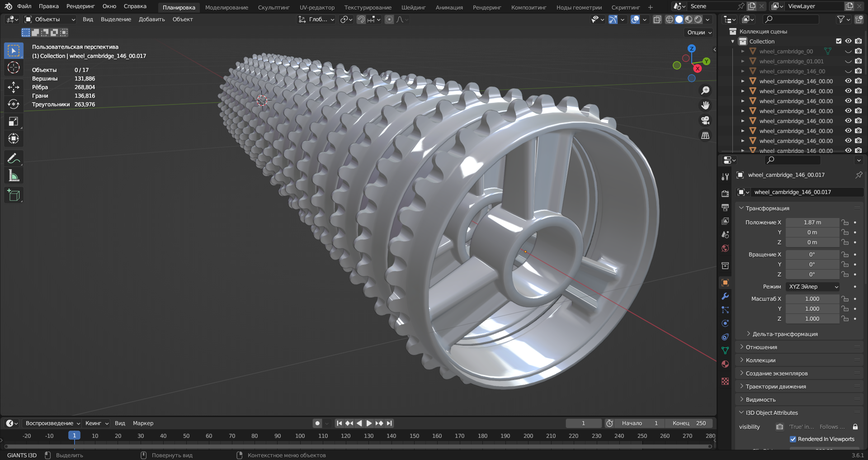Click the viewport zoom magnifier icon
Viewport: 868px width, 460px height.
[x=705, y=90]
